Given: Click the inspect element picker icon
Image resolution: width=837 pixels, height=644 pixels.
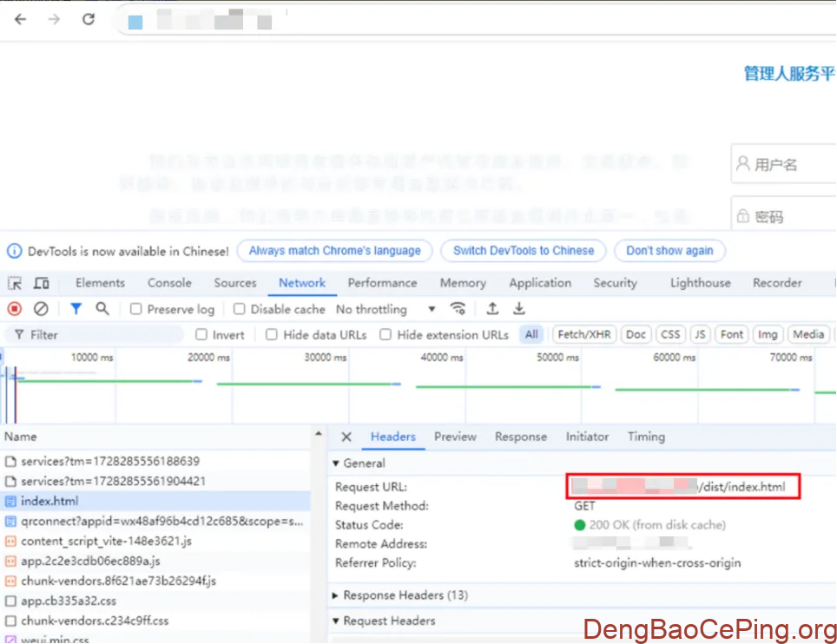Looking at the screenshot, I should pos(15,283).
